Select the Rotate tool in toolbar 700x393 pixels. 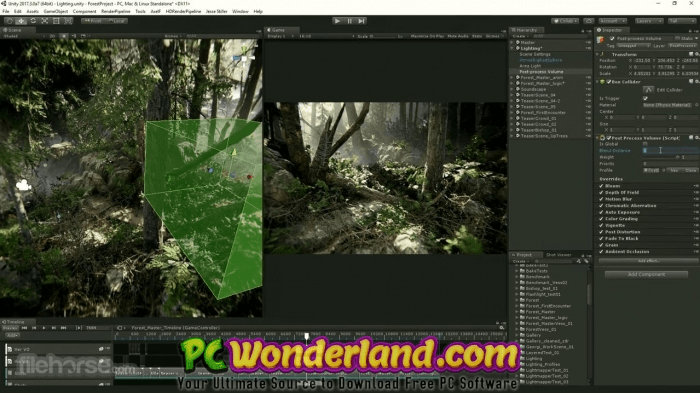33,21
